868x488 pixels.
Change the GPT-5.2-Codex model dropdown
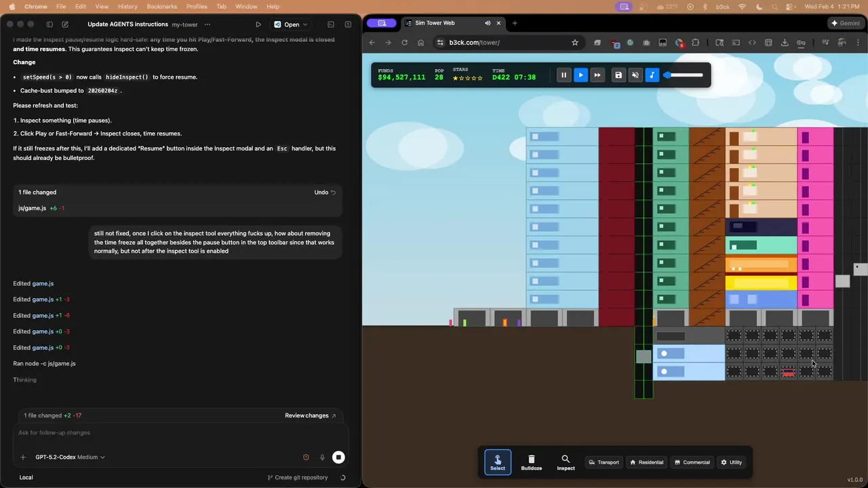coord(70,457)
